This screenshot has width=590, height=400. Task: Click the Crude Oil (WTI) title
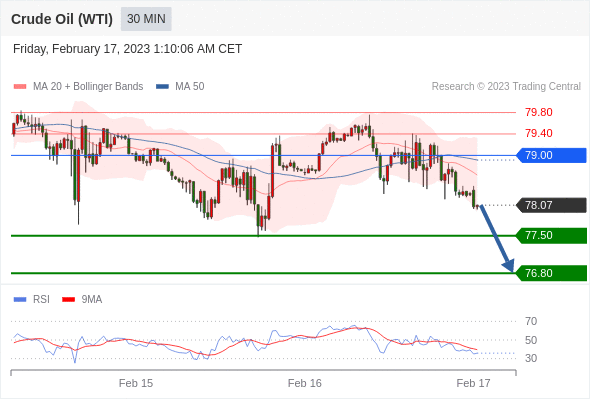(62, 19)
